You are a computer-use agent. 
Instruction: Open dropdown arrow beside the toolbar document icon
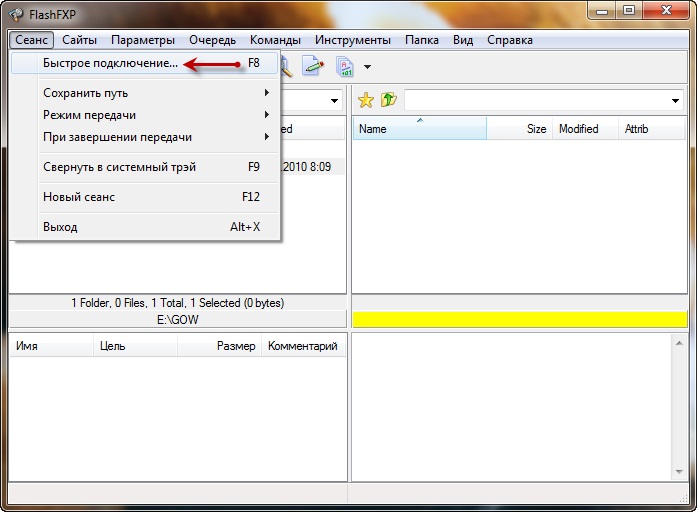click(x=367, y=67)
